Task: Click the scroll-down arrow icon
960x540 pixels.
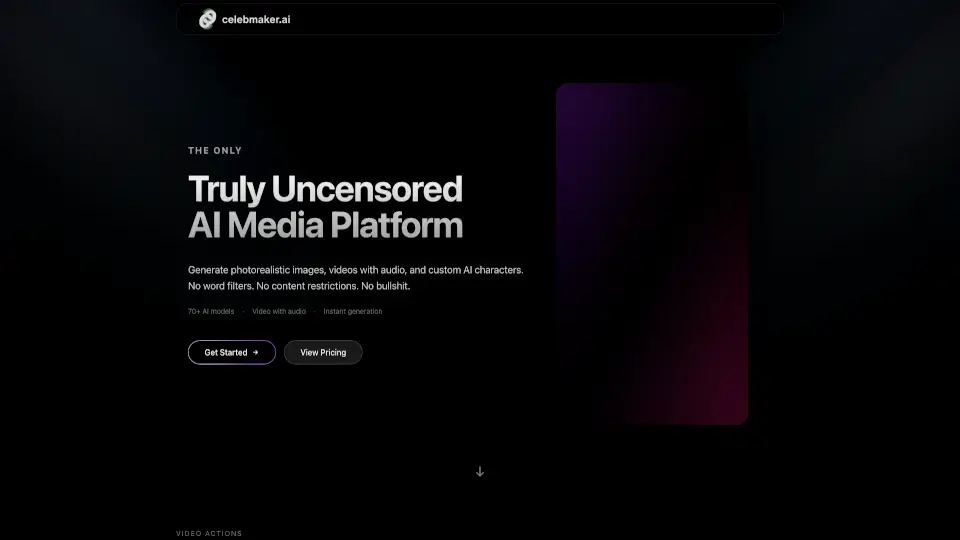Action: click(480, 471)
